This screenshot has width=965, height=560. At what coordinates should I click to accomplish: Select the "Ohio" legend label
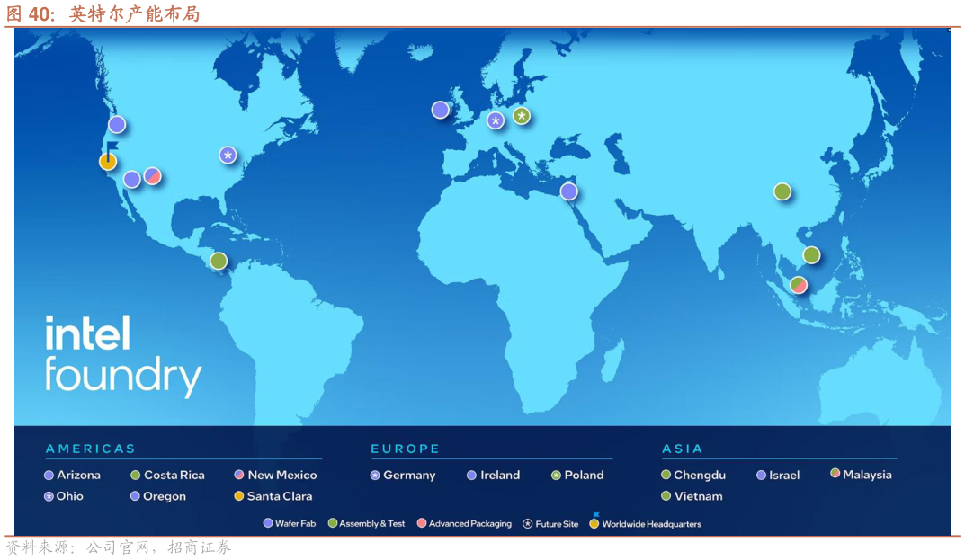pos(69,496)
